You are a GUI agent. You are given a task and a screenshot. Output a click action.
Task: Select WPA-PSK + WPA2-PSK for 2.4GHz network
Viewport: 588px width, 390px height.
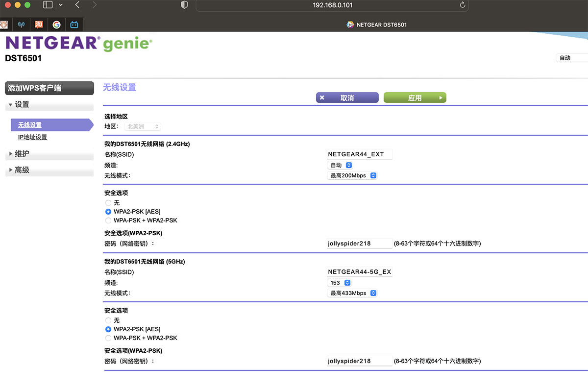pos(108,220)
